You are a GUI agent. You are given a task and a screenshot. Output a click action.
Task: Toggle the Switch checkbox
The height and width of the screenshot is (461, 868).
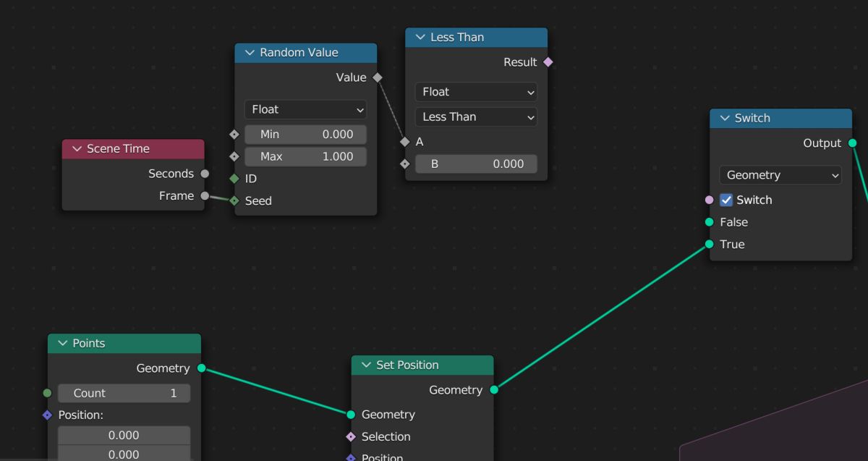pyautogui.click(x=727, y=200)
